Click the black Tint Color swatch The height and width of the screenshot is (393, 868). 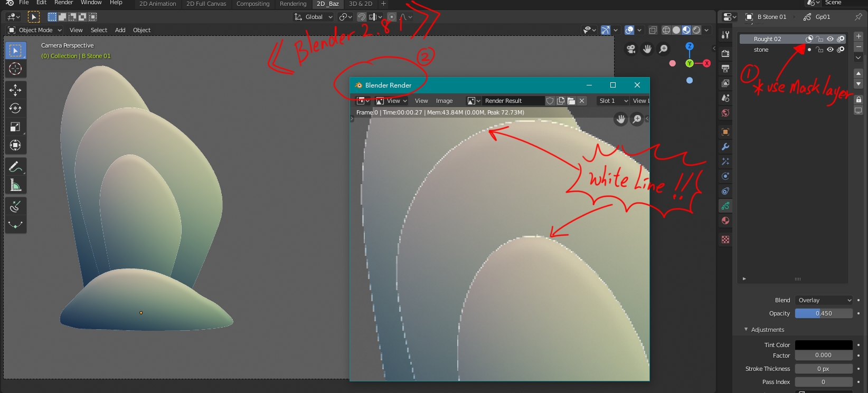(824, 345)
